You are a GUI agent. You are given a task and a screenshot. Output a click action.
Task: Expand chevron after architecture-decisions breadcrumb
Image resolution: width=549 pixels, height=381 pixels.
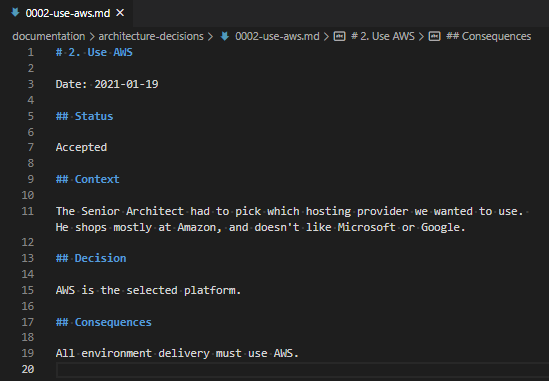pyautogui.click(x=210, y=36)
